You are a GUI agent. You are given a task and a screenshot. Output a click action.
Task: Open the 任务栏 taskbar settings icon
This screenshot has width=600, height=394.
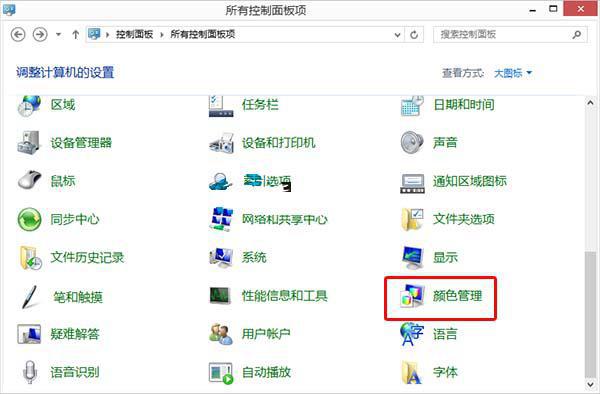click(221, 106)
